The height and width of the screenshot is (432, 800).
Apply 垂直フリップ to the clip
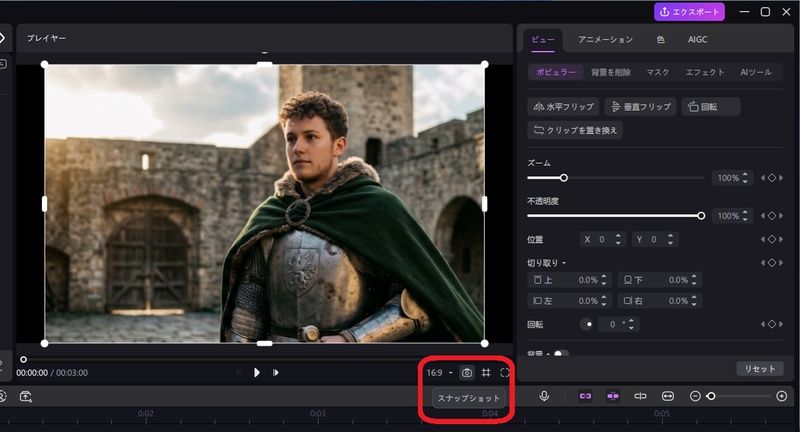coord(640,107)
